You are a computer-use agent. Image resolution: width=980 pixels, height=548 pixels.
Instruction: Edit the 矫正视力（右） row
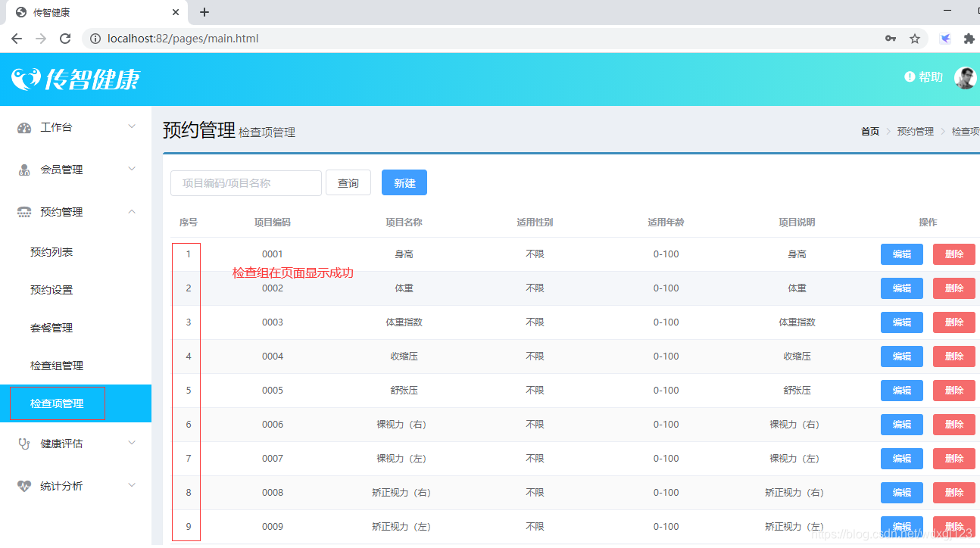tap(902, 493)
